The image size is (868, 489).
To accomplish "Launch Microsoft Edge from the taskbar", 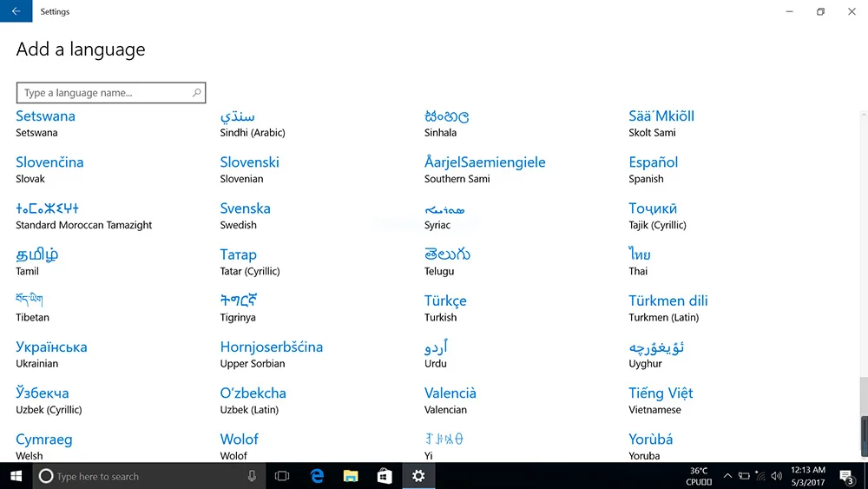I will coord(317,476).
